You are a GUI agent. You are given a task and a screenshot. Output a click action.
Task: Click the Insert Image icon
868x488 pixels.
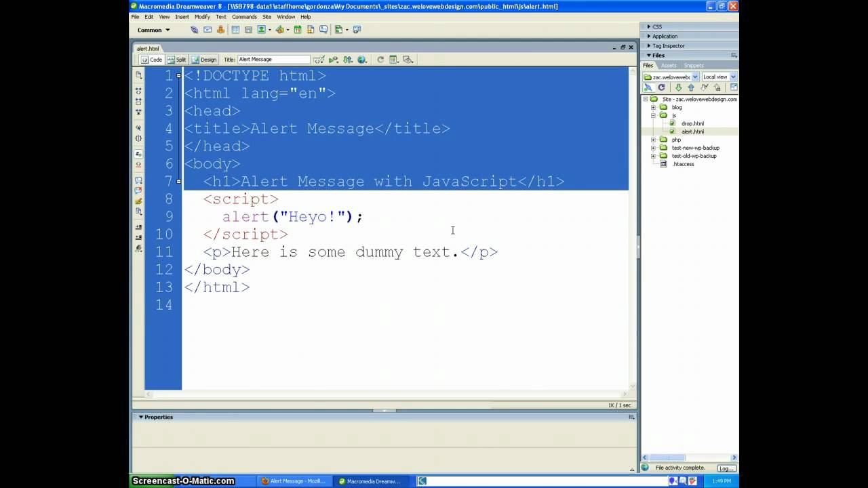[262, 30]
